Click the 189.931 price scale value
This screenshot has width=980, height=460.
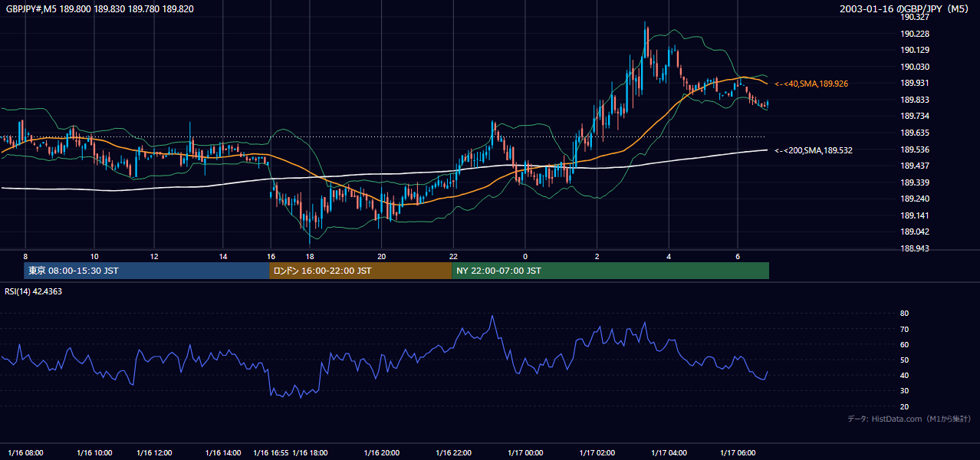[915, 83]
